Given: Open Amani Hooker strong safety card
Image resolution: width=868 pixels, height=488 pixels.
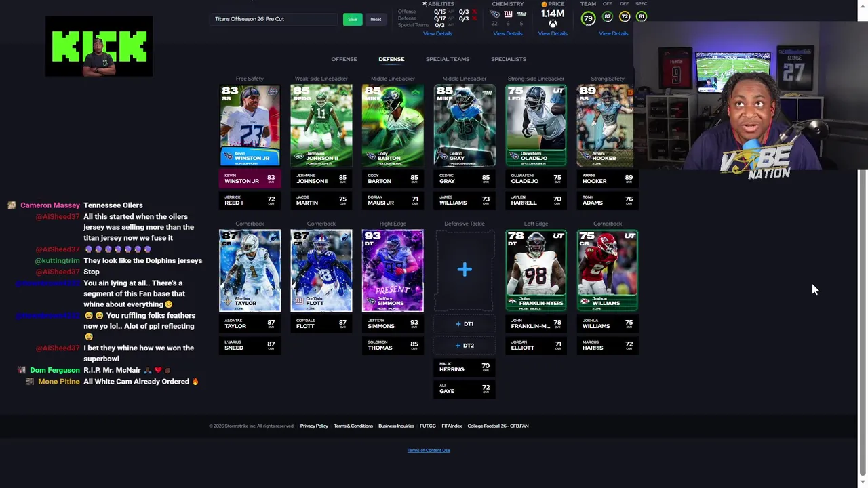Looking at the screenshot, I should coord(606,125).
